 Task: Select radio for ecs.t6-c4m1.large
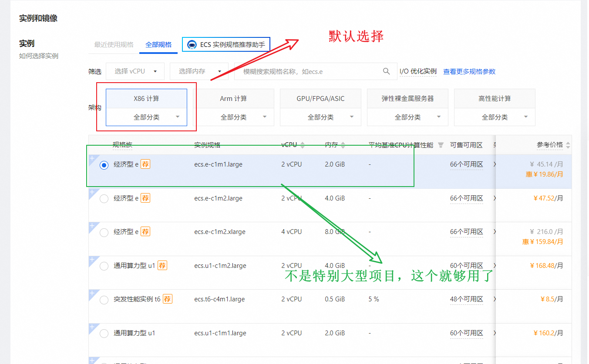[104, 300]
